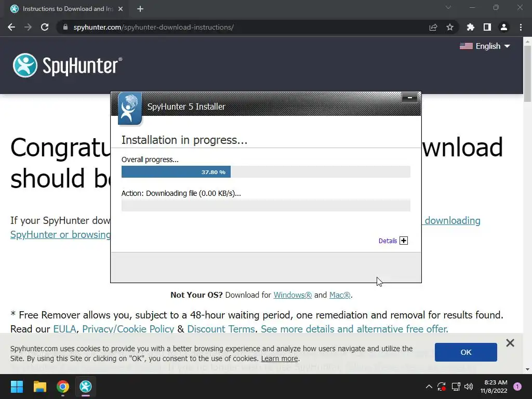
Task: Open the Chrome extensions puzzle icon
Action: pyautogui.click(x=470, y=27)
